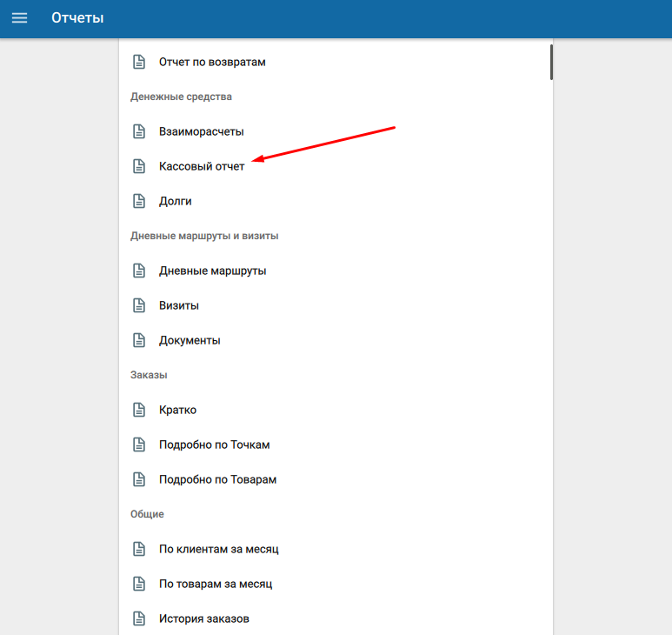Click the document icon beside Кратко
Image resolution: width=672 pixels, height=635 pixels.
click(139, 410)
